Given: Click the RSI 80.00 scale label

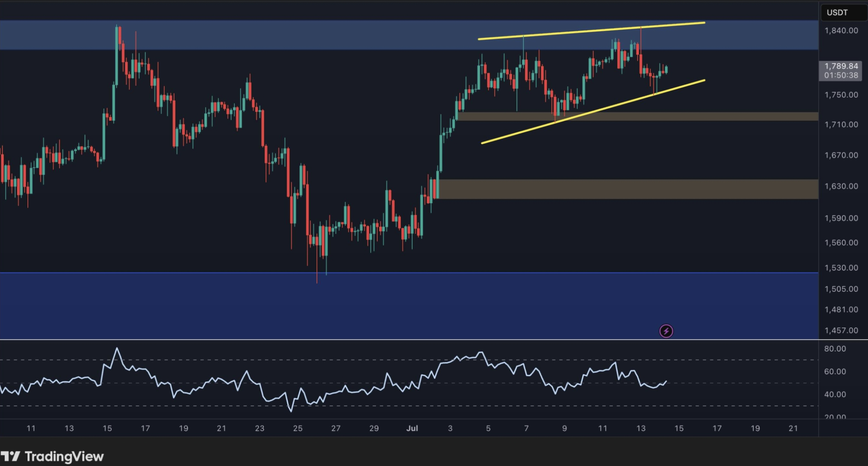Looking at the screenshot, I should [x=835, y=349].
